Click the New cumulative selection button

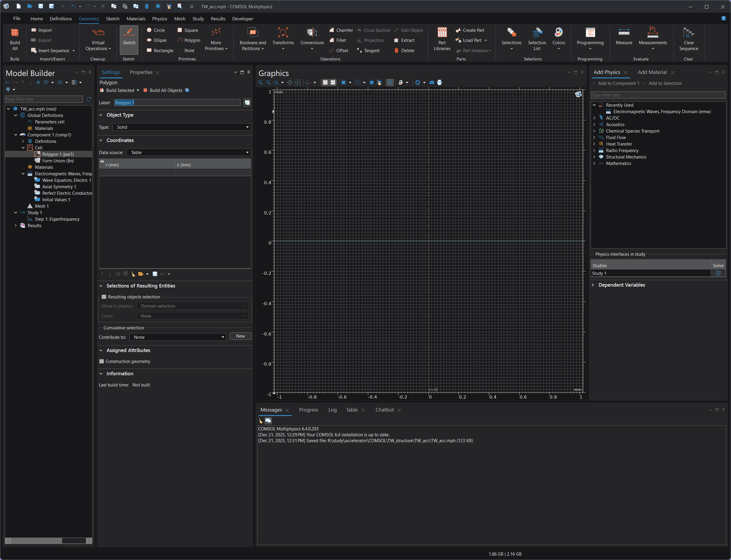coord(240,336)
